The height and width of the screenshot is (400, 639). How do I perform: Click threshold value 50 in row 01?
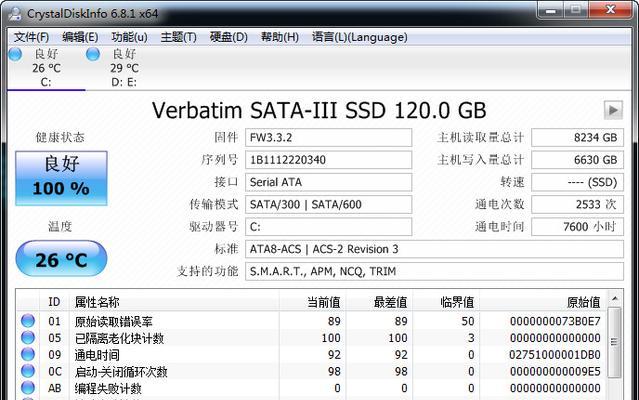coord(468,321)
